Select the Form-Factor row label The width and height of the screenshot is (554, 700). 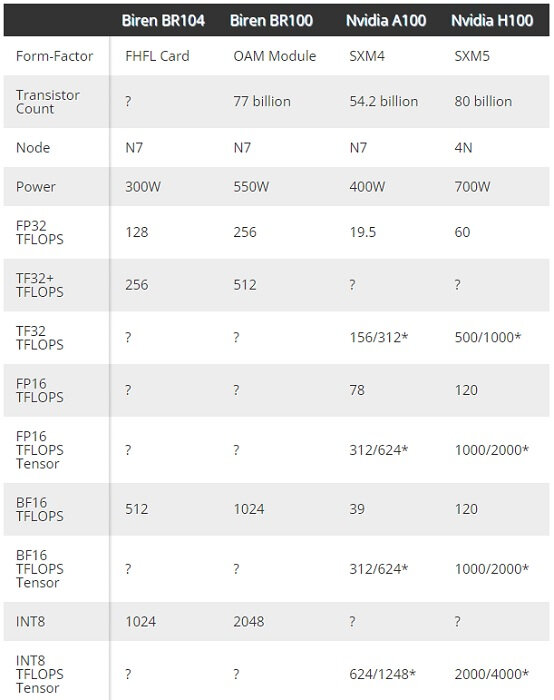pos(54,56)
